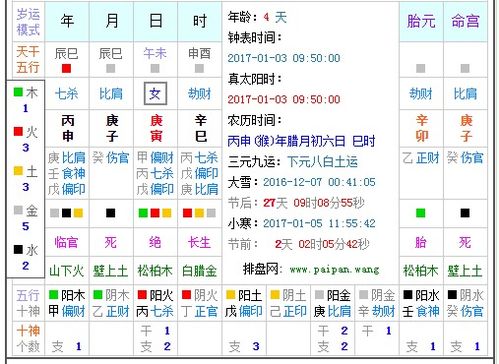Screen dimensions: 499x364
Task: Click the gray square under 午未
Action: pos(155,68)
